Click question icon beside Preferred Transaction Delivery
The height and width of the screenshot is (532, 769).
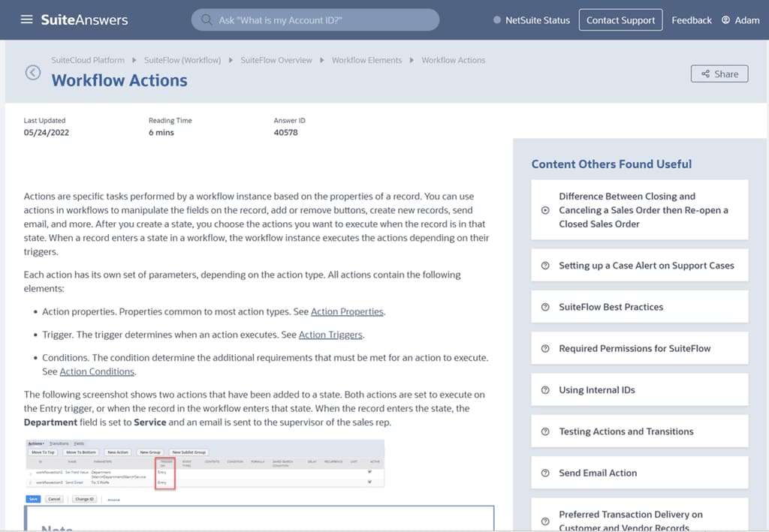[545, 521]
